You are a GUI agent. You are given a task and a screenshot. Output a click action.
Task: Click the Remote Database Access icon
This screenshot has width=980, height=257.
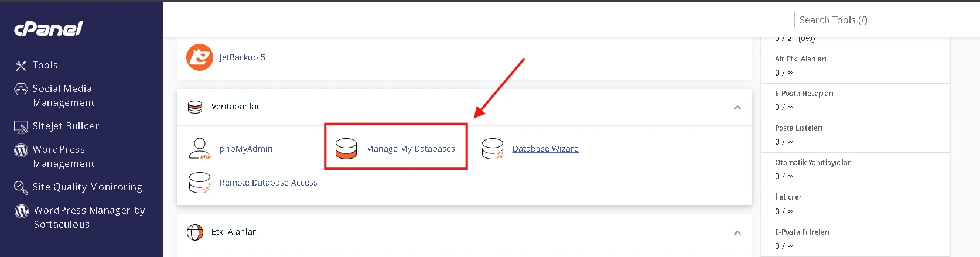[200, 183]
